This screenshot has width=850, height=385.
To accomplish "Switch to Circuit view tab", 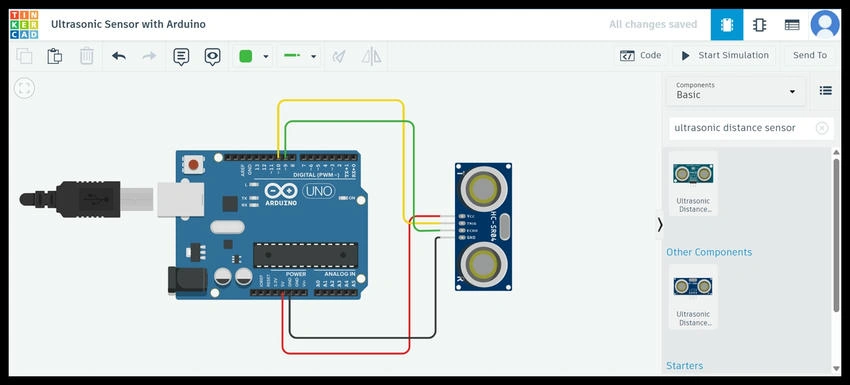I will click(x=727, y=24).
